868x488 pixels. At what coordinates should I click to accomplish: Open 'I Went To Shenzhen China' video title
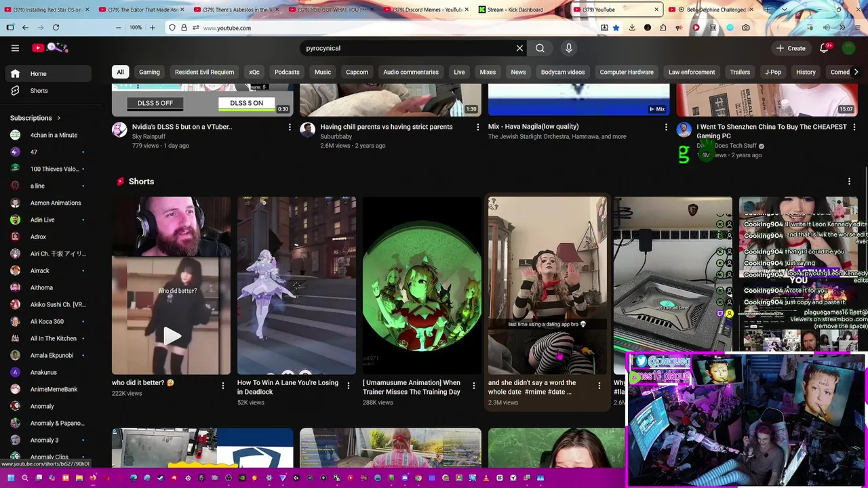point(772,131)
